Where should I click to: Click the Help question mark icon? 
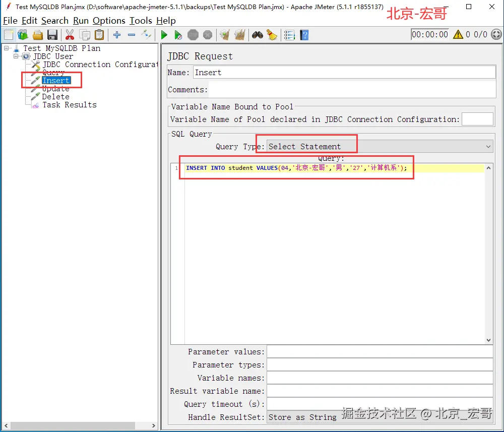(x=304, y=35)
